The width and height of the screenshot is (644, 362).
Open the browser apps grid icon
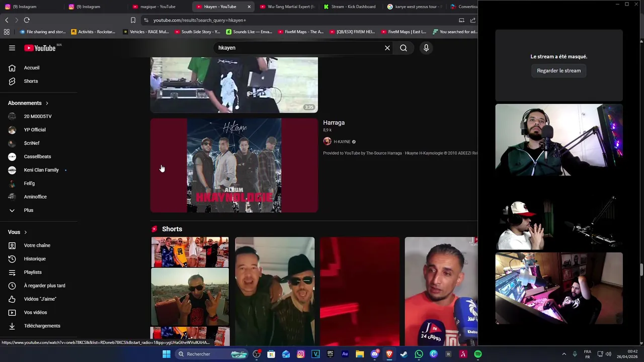click(7, 32)
